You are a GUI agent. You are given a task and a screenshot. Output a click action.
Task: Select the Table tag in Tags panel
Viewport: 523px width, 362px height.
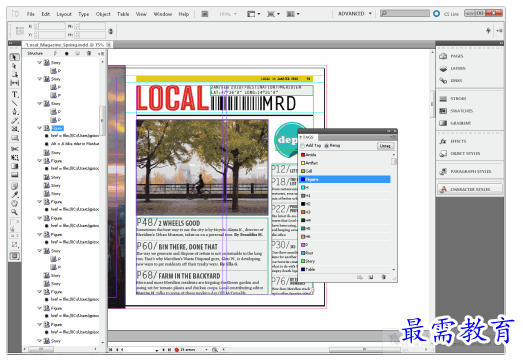tap(345, 270)
